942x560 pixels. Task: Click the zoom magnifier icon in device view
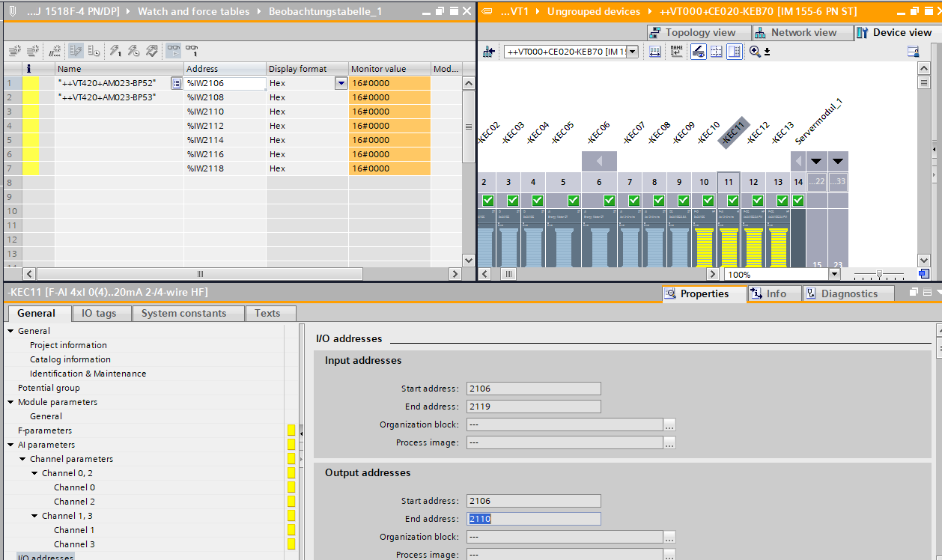[x=756, y=52]
